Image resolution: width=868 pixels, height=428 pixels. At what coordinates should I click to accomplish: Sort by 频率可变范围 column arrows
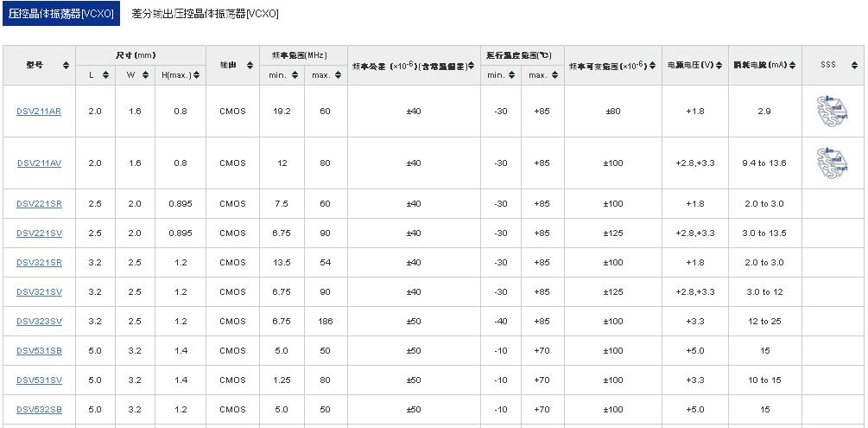[652, 66]
